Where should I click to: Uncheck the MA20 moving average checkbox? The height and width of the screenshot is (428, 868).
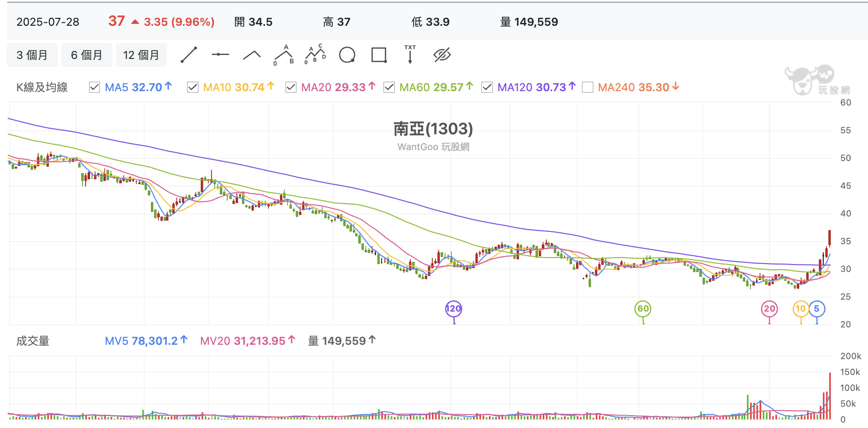pos(291,88)
